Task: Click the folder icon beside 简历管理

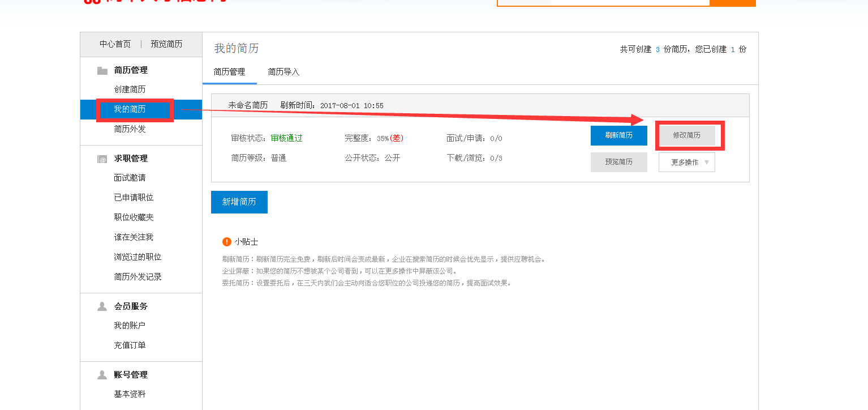Action: [102, 71]
